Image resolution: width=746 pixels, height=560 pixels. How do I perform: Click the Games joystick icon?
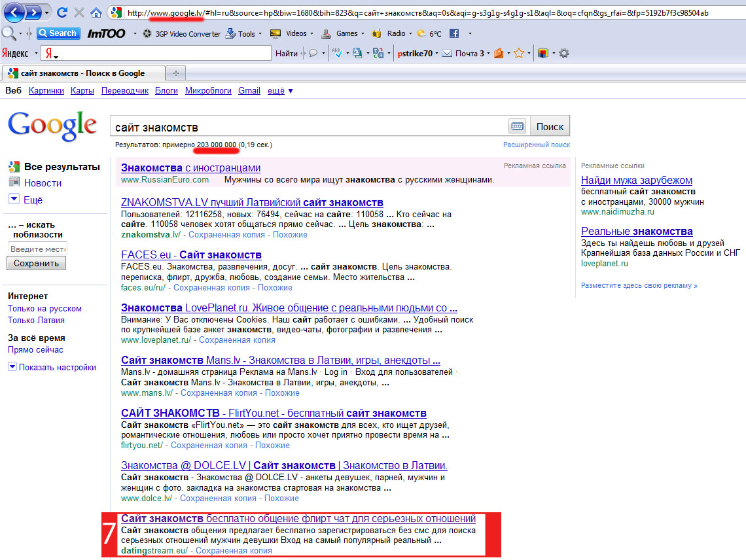326,33
